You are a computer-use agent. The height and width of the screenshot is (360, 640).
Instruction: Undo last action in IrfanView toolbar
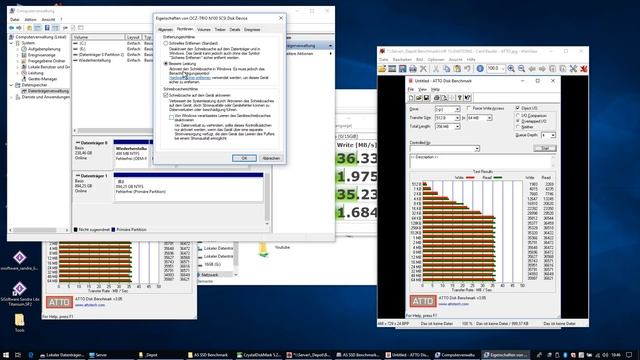pyautogui.click(x=467, y=69)
